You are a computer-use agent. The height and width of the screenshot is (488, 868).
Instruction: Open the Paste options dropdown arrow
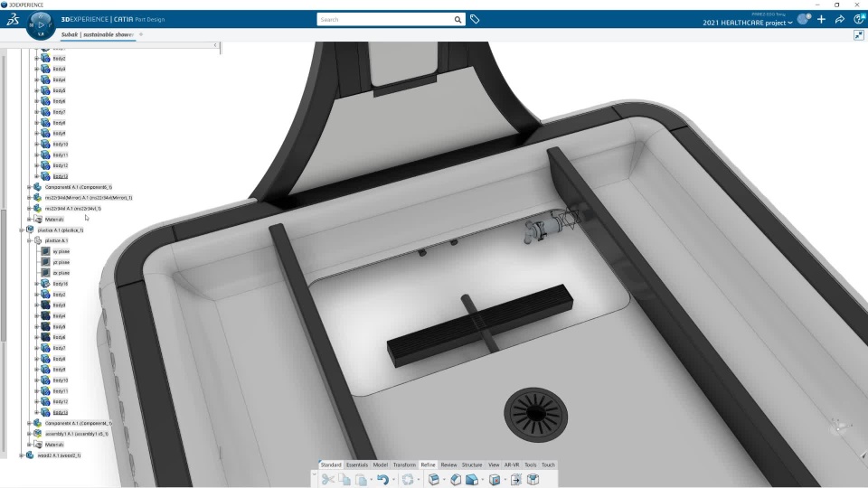tap(371, 480)
